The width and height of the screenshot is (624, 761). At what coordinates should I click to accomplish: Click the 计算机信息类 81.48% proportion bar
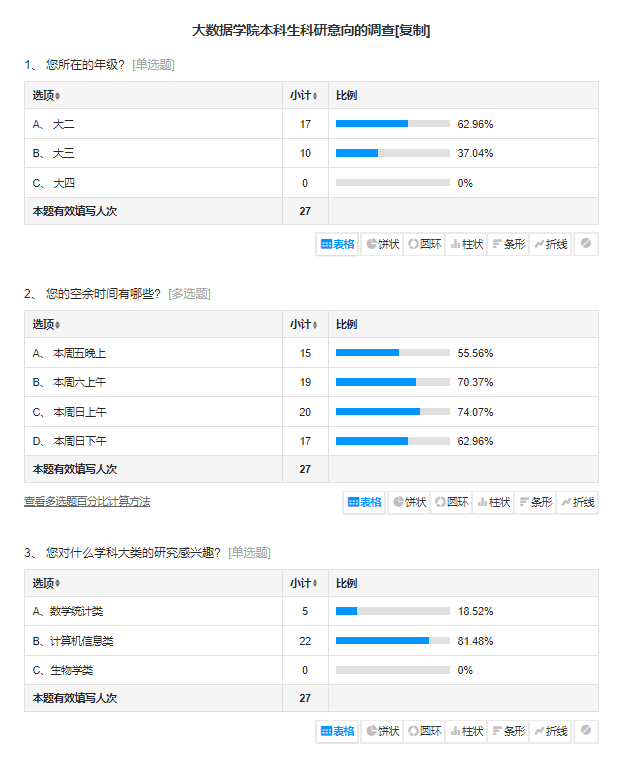click(x=393, y=641)
